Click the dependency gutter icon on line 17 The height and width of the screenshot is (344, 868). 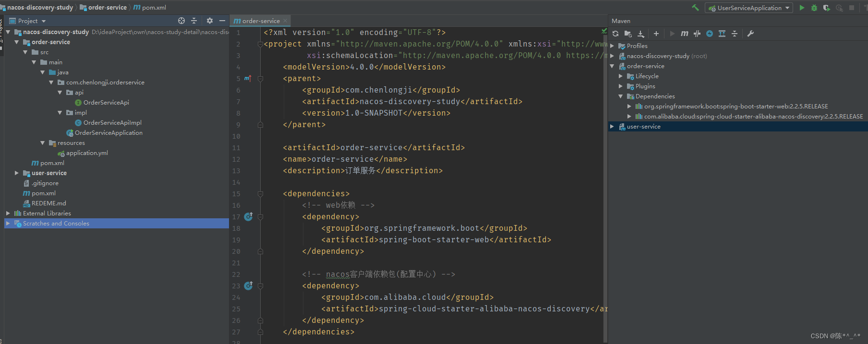(x=248, y=217)
